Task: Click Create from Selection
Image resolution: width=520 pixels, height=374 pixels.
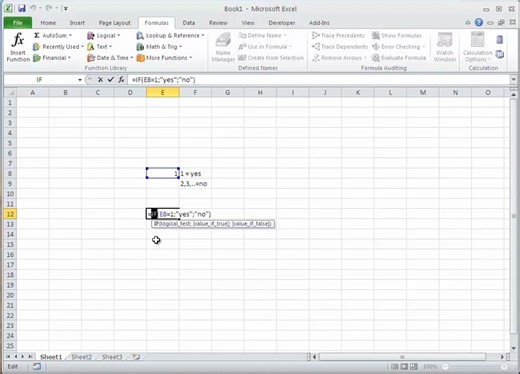Action: coord(271,58)
